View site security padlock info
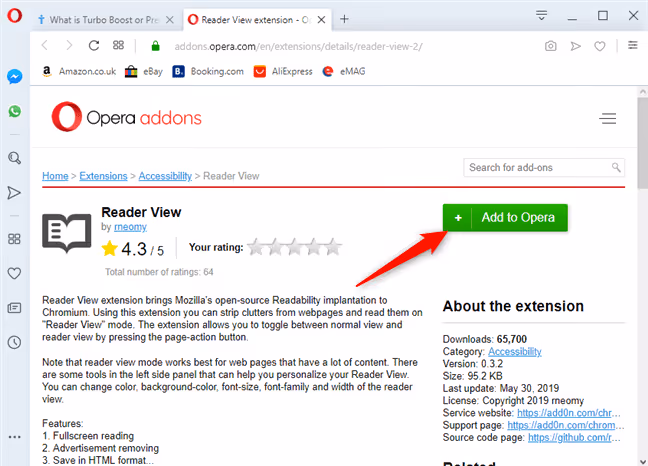 155,46
